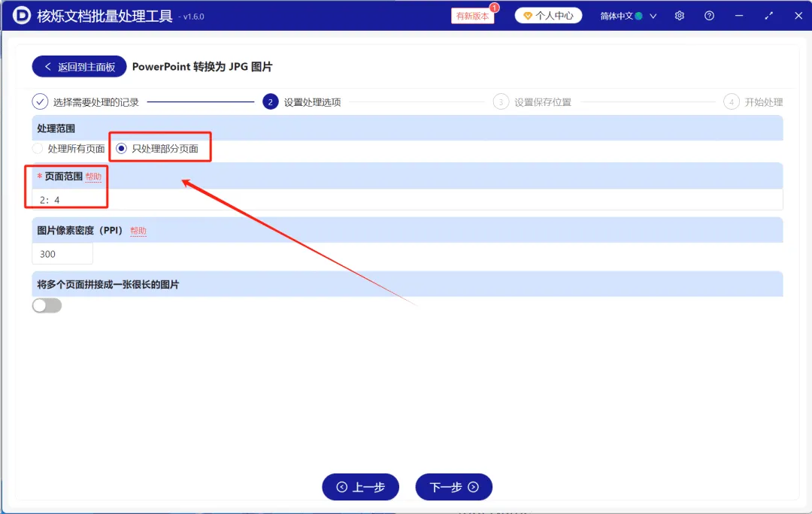Select 只处理部分页面 radio option
This screenshot has height=514, width=812.
pyautogui.click(x=157, y=149)
